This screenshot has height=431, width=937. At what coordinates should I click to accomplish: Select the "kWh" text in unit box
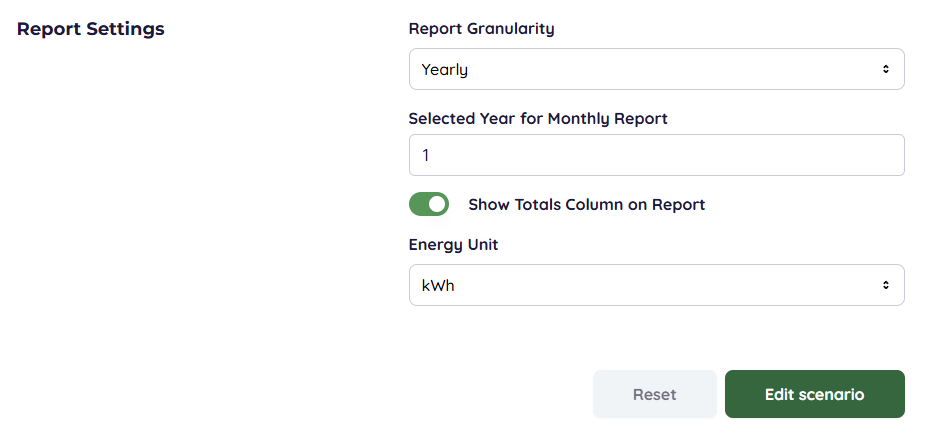pyautogui.click(x=438, y=286)
